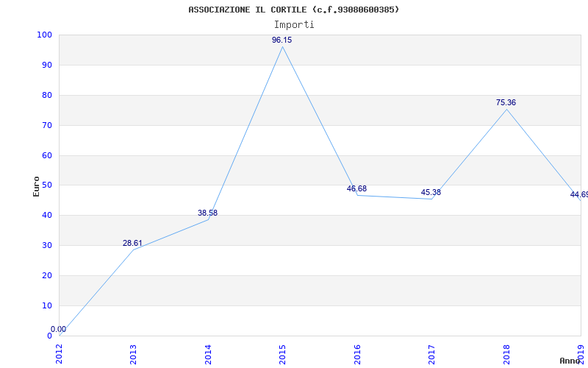Image resolution: width=588 pixels, height=368 pixels.
Task: Click the 10 y-axis tick label
Action: pos(47,305)
